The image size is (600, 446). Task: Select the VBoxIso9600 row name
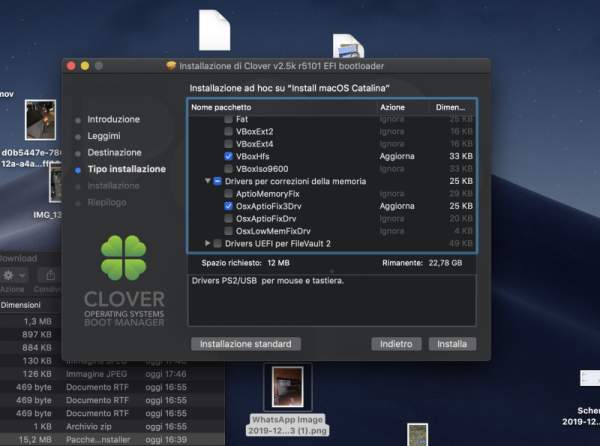pyautogui.click(x=262, y=169)
